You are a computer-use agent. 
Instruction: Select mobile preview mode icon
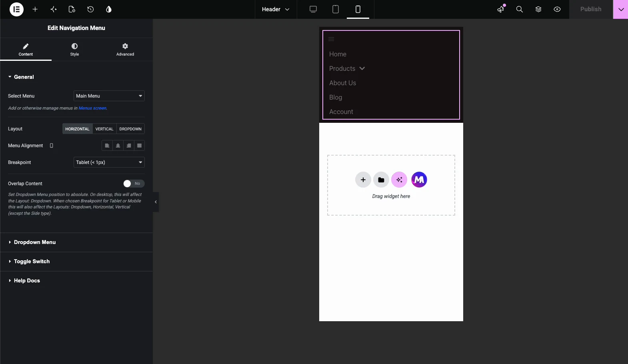tap(358, 9)
